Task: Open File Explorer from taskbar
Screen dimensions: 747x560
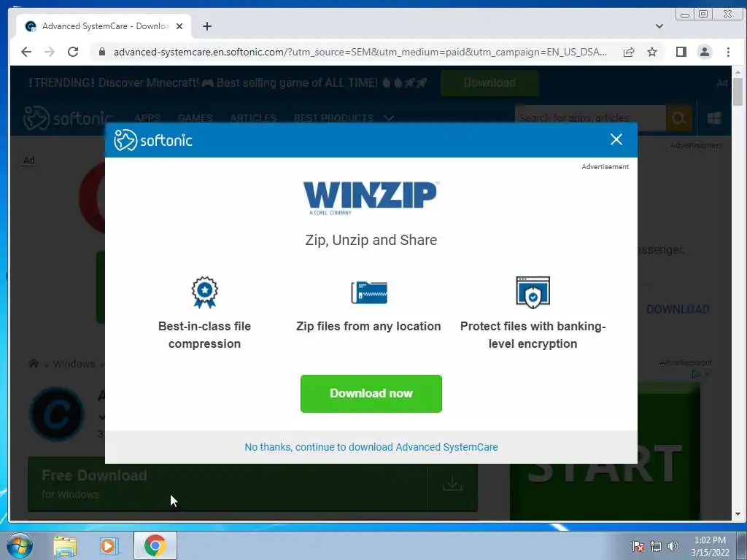Action: click(65, 545)
